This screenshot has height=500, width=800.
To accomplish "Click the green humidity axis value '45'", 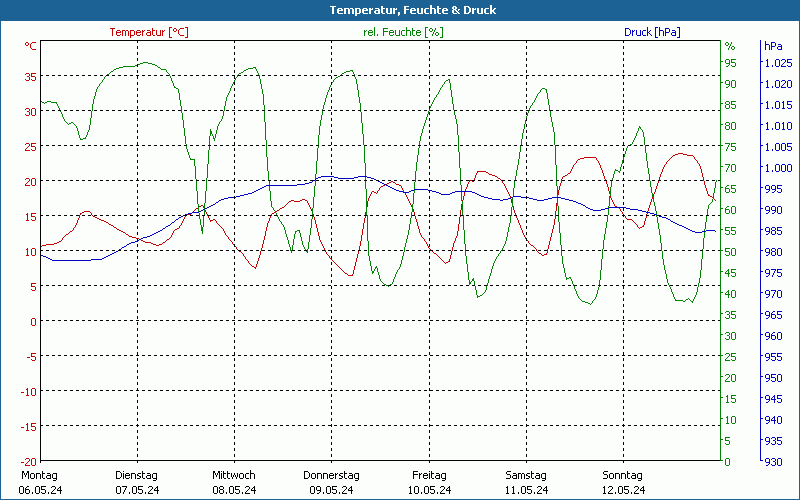I will pos(731,273).
